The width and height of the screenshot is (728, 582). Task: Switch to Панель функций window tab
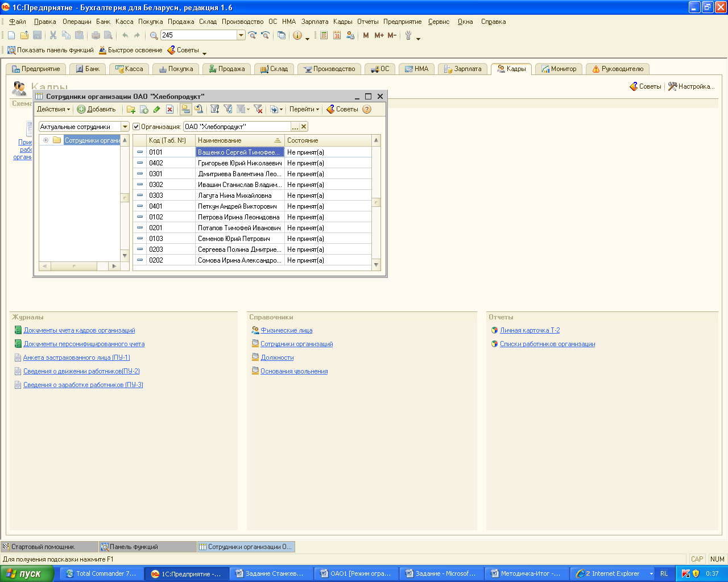[147, 547]
